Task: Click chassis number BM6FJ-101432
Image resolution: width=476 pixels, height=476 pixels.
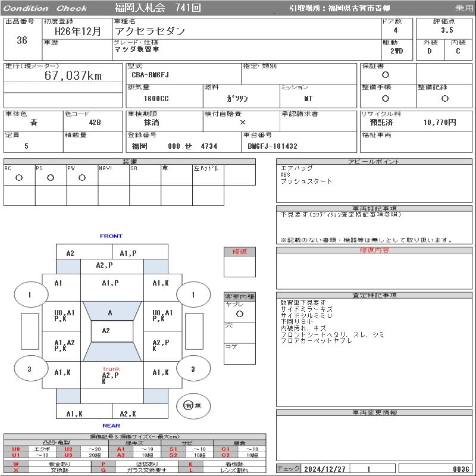Action: pos(273,146)
